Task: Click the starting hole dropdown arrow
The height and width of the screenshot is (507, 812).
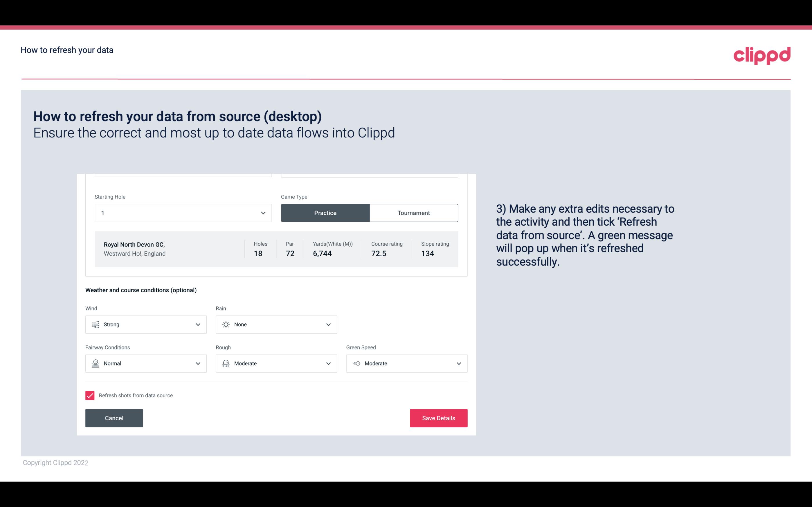Action: (x=262, y=213)
